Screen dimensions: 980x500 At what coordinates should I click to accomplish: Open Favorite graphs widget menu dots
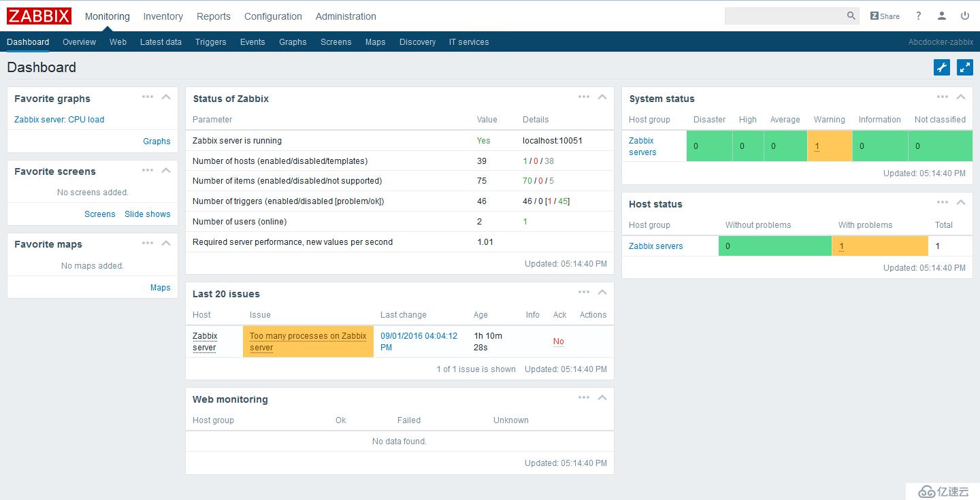pyautogui.click(x=148, y=97)
